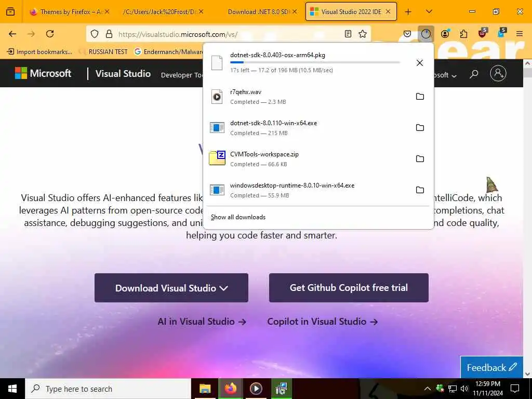Go back with the back arrow

click(12, 34)
